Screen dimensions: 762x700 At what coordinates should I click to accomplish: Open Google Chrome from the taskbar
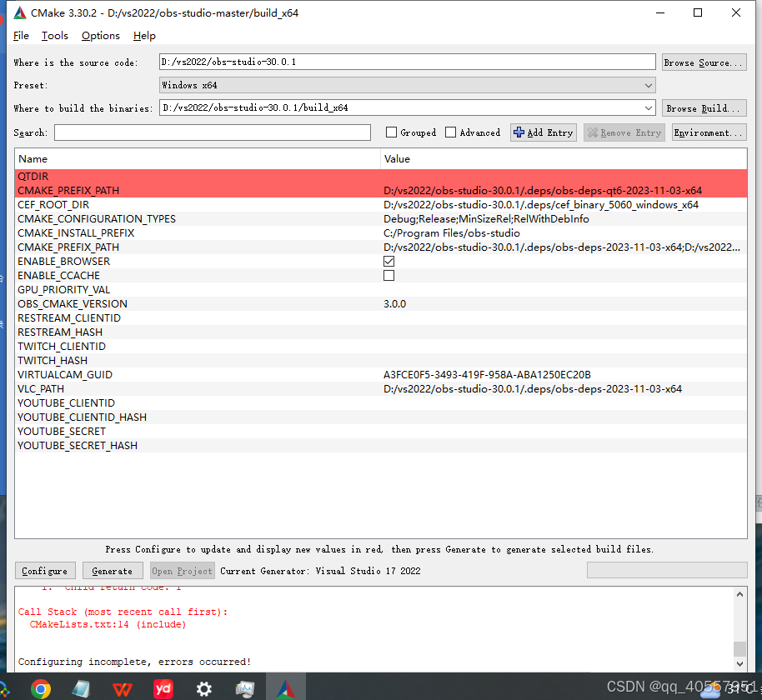[x=41, y=688]
